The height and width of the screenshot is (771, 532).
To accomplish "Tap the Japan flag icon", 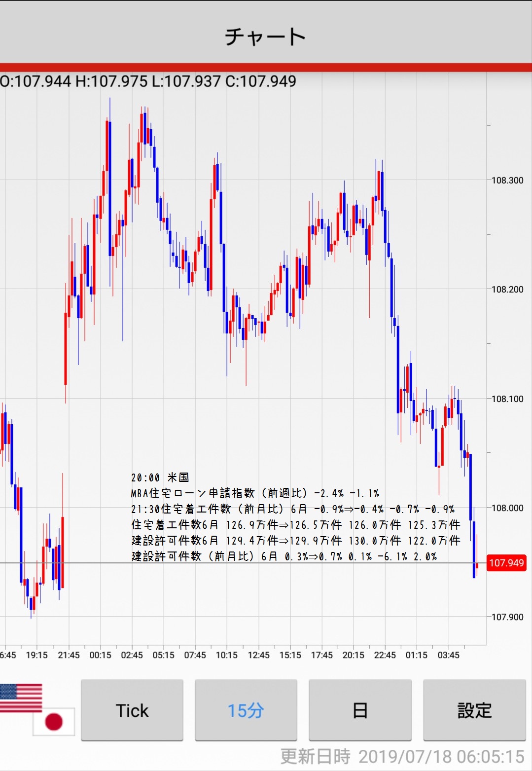I will (x=54, y=722).
